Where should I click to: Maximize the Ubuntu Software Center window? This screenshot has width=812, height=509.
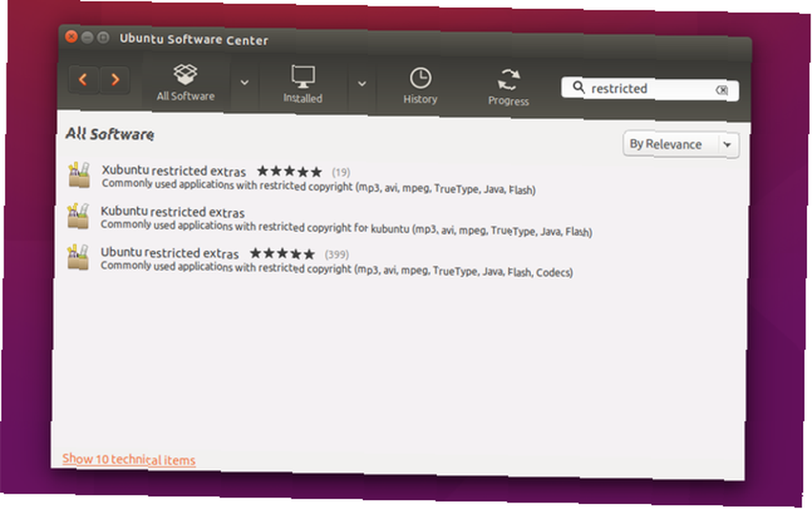[104, 37]
